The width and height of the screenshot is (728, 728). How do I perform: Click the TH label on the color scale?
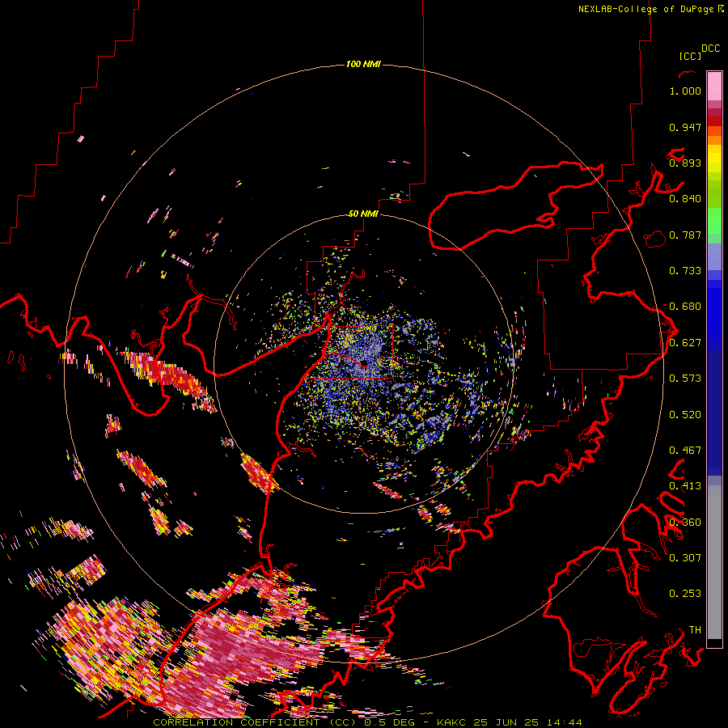tap(695, 630)
